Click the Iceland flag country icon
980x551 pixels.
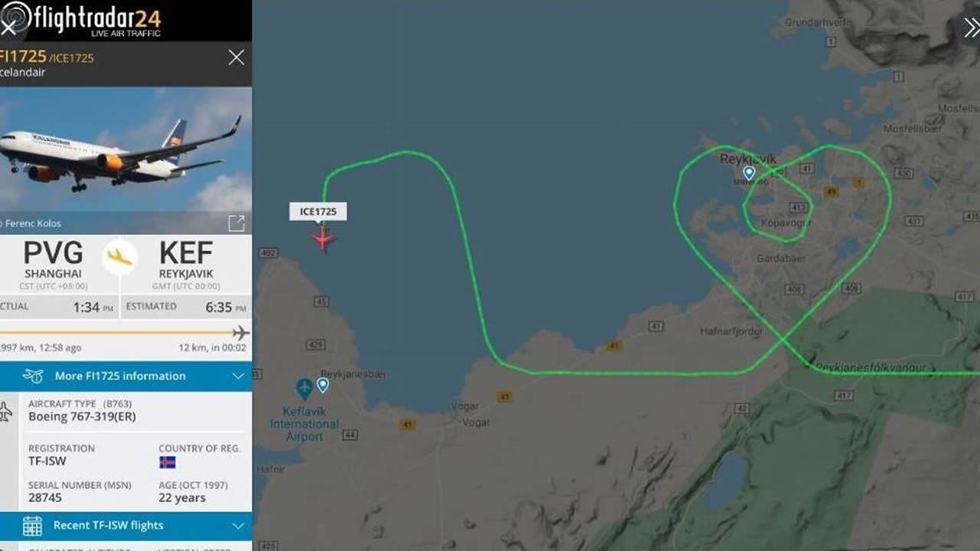[x=167, y=462]
